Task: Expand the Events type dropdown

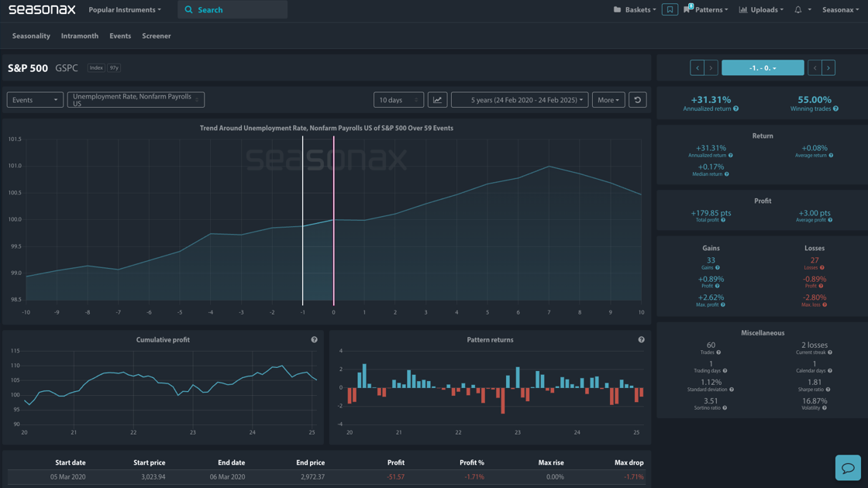Action: click(x=35, y=100)
